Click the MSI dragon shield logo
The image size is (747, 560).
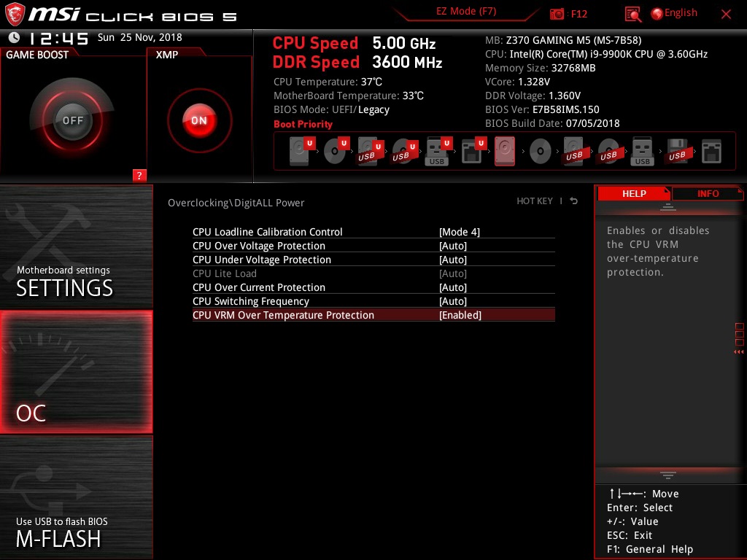click(15, 14)
